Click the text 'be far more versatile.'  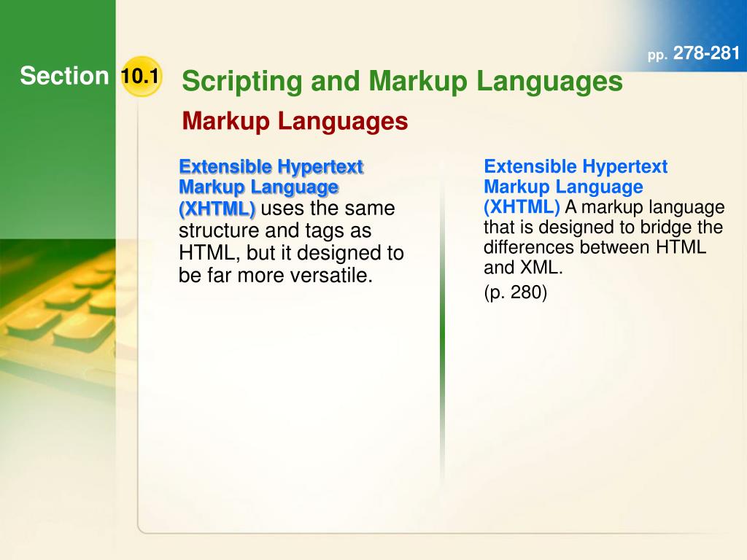point(275,275)
